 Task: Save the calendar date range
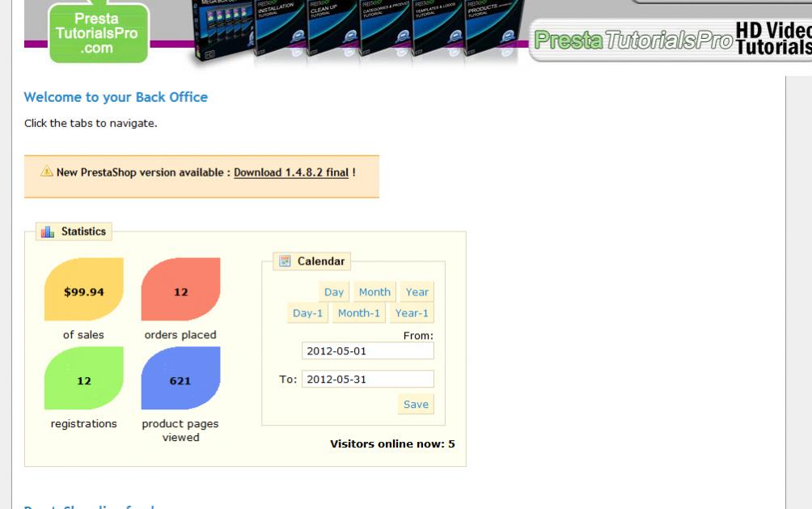(416, 405)
